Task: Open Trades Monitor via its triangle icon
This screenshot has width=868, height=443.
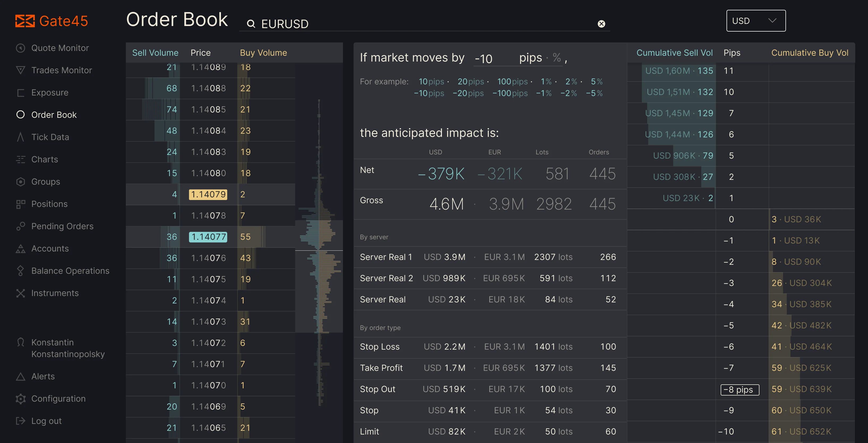Action: (x=20, y=70)
